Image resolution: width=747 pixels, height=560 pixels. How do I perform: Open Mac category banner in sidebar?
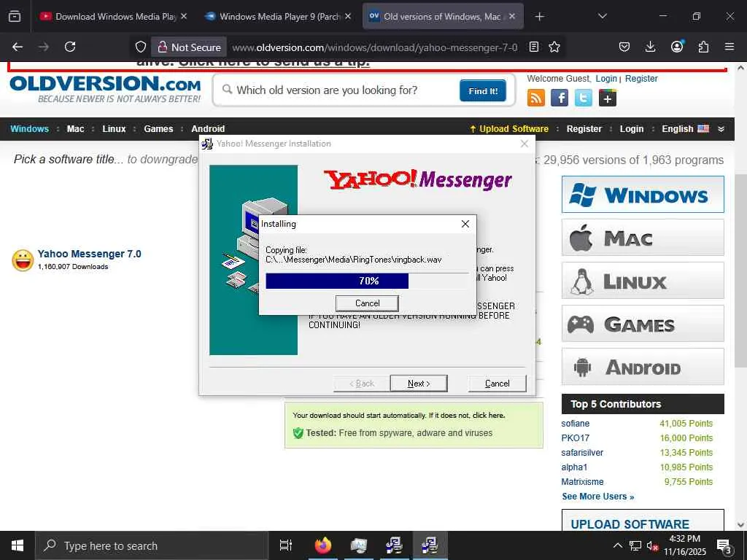coord(643,237)
